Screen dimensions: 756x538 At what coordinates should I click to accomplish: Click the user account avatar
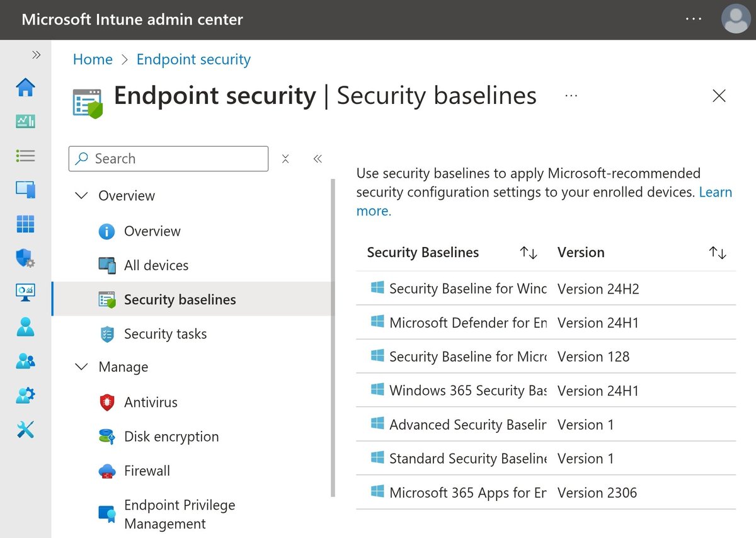[x=735, y=19]
